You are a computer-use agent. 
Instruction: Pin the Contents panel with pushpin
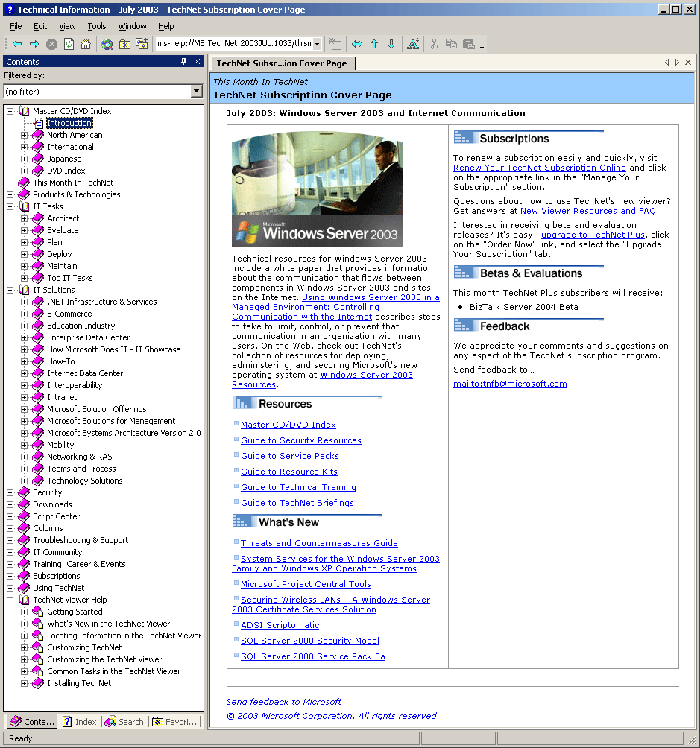click(184, 62)
